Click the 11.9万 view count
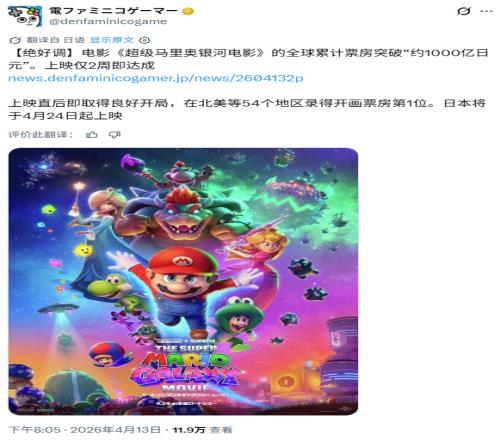The height and width of the screenshot is (440, 500). [x=189, y=430]
